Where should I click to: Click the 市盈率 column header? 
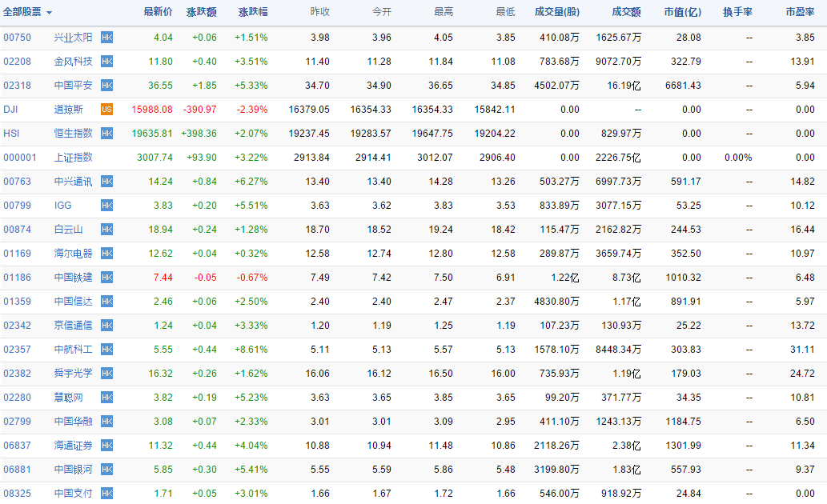[800, 11]
